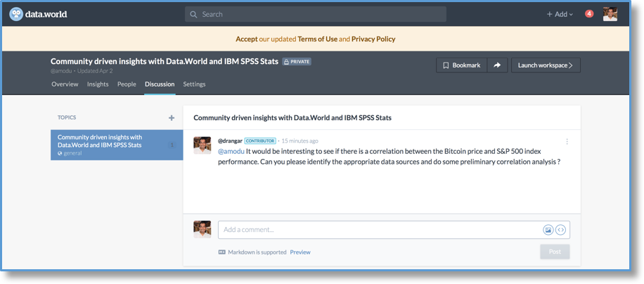The height and width of the screenshot is (284, 644).
Task: Click the Accept link in banner
Action: pos(247,39)
